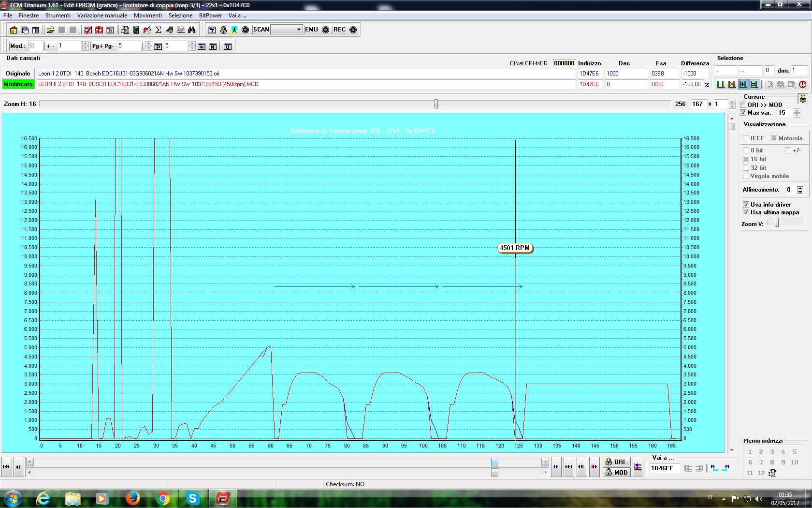Screen dimensions: 812x508
Task: Click the cyan left M arrow icon
Action: (714, 468)
